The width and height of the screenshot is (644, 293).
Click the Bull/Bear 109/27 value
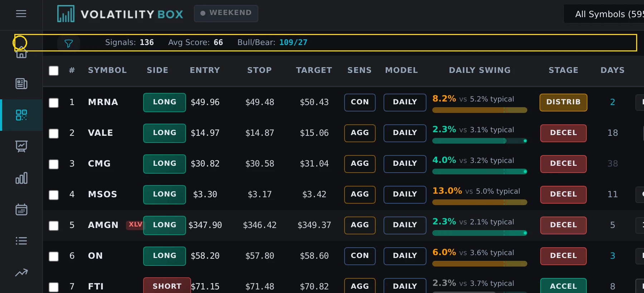[x=293, y=43]
